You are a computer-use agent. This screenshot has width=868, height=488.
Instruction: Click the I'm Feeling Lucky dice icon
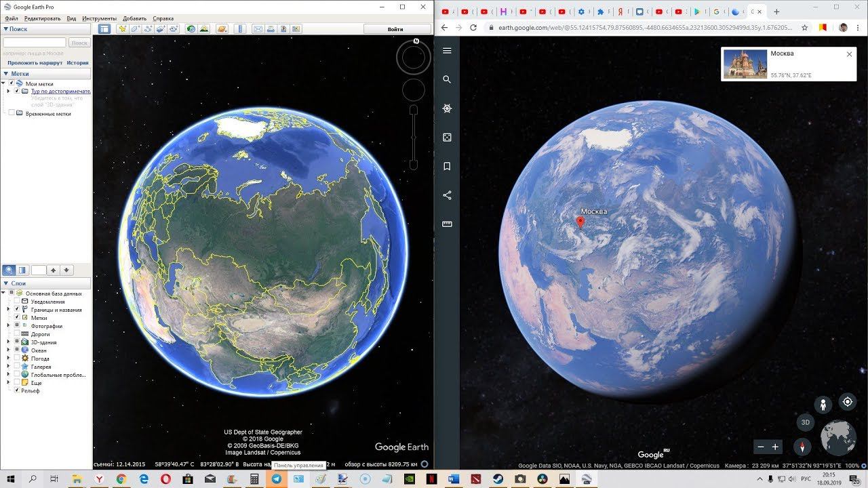point(447,138)
